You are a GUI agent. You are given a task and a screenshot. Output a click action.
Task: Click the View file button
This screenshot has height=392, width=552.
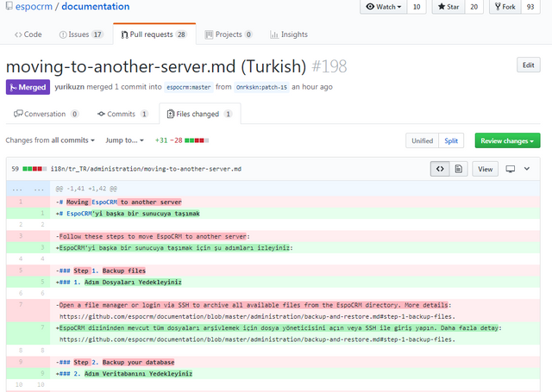pos(485,169)
